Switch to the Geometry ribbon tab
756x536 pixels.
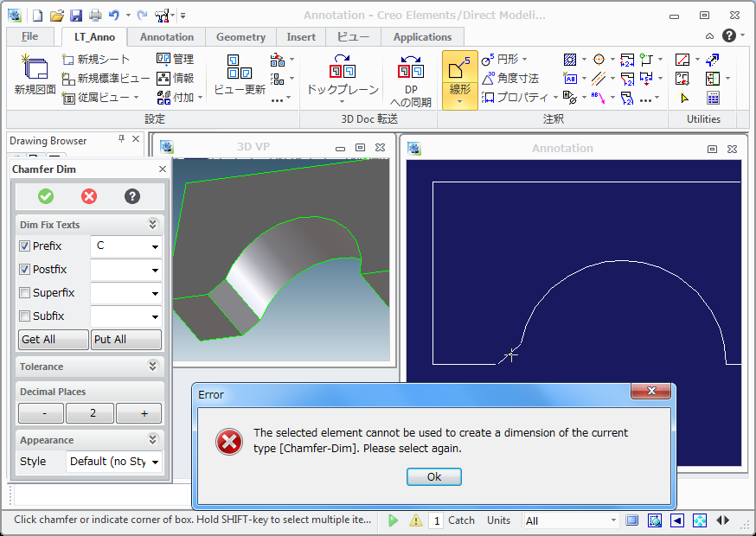240,37
